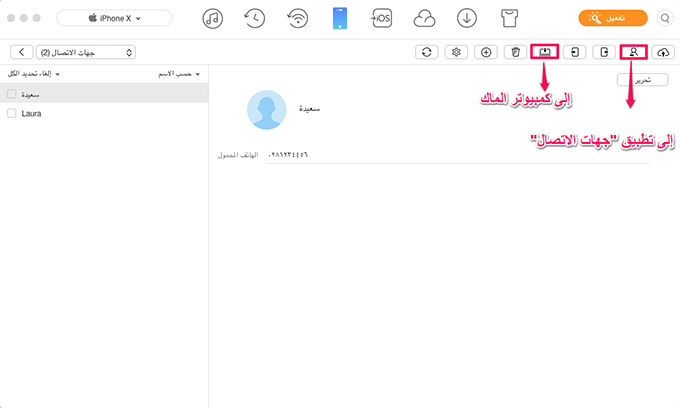The width and height of the screenshot is (680, 408).
Task: Open the backup history clock icon
Action: [255, 19]
